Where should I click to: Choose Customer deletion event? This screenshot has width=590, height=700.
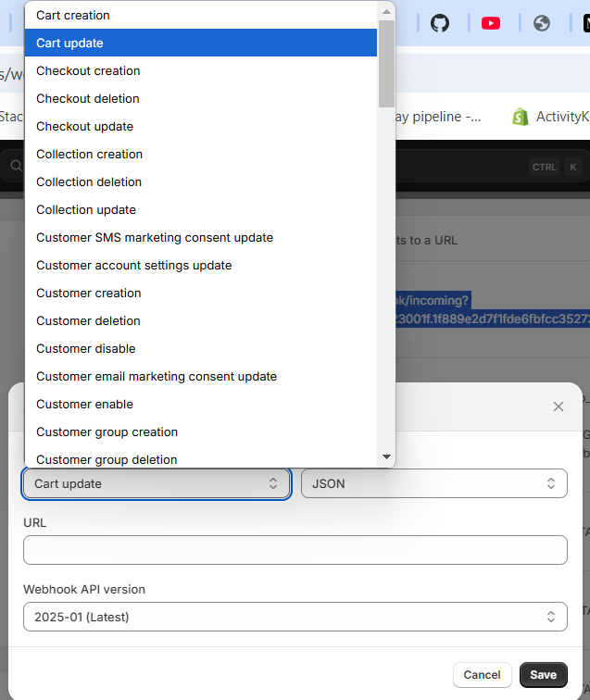(x=201, y=320)
